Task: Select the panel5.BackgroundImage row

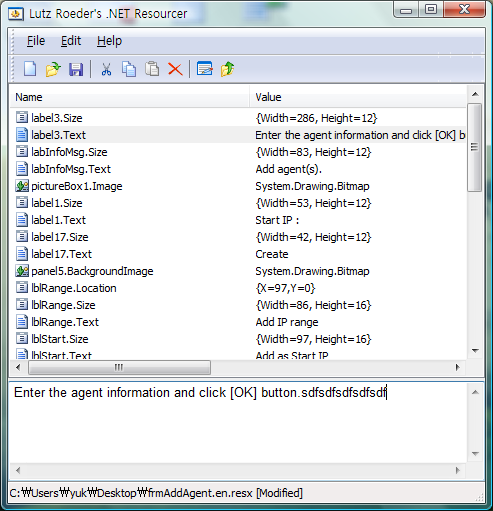Action: tap(238, 271)
